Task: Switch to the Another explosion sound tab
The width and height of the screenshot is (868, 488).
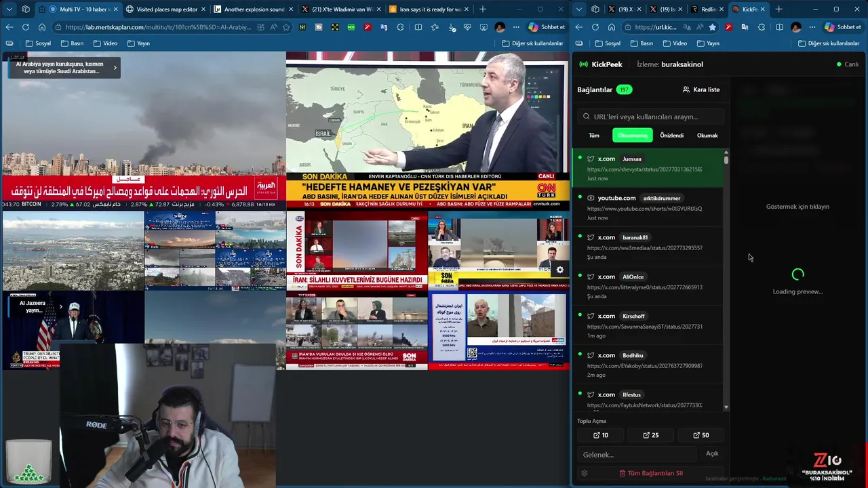Action: click(x=254, y=9)
